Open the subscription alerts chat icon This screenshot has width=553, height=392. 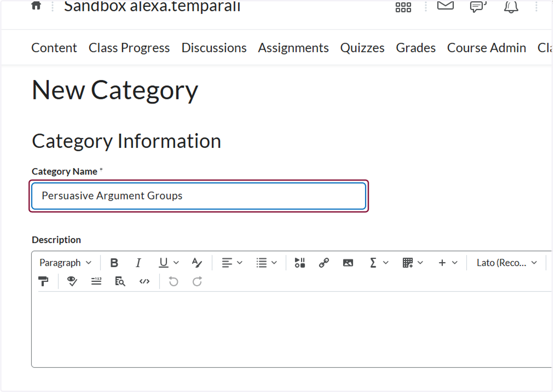point(478,6)
